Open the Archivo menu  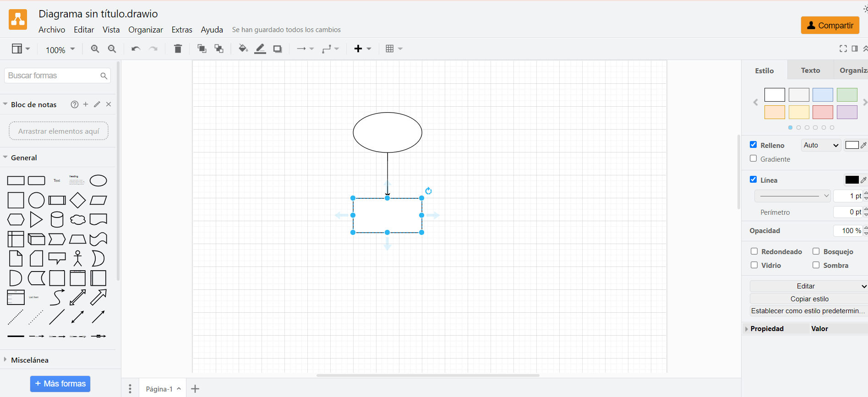click(x=52, y=30)
